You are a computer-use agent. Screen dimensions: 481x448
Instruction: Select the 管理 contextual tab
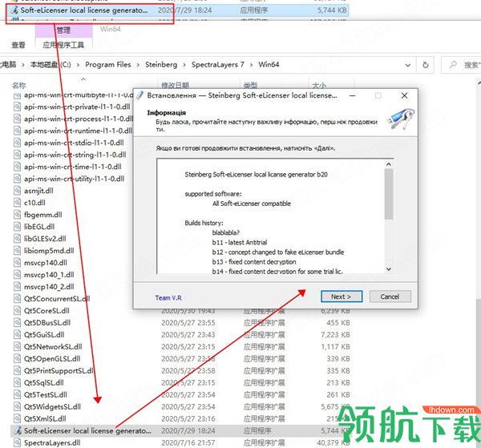point(64,30)
